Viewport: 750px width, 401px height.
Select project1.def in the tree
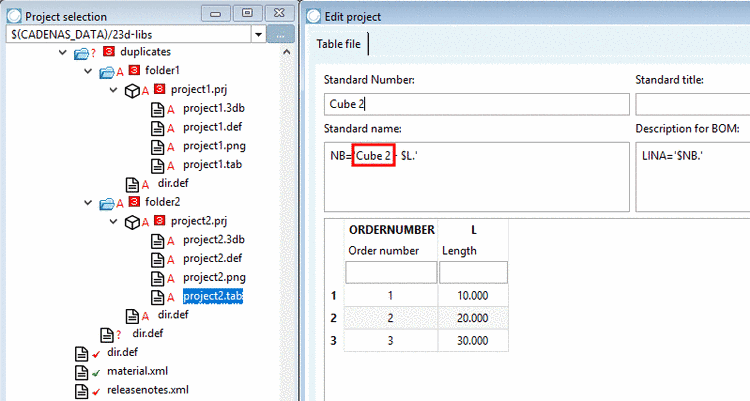point(212,127)
